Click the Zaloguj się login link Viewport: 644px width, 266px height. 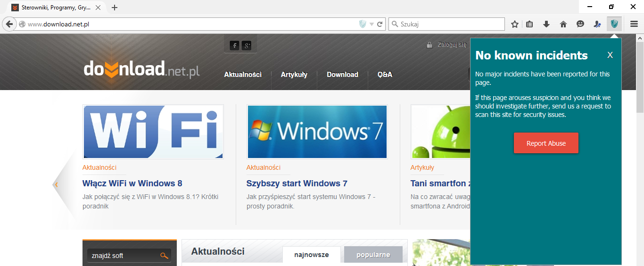[x=452, y=45]
